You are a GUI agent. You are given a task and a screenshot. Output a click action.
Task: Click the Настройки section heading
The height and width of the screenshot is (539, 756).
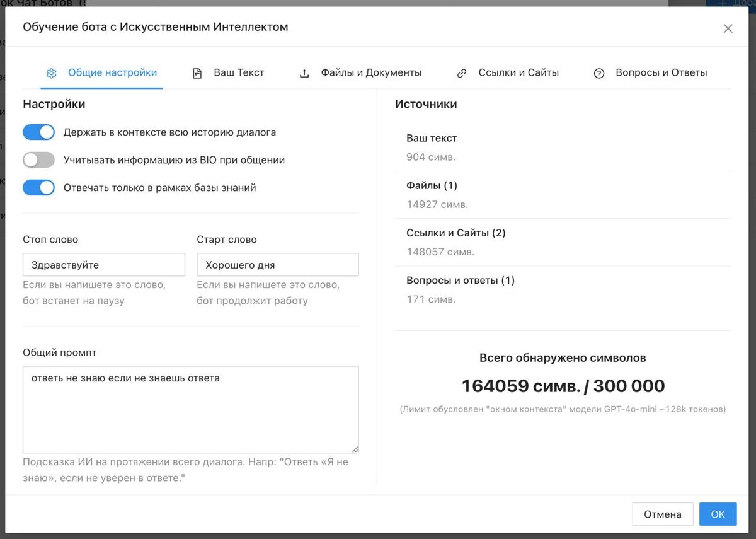pyautogui.click(x=54, y=104)
